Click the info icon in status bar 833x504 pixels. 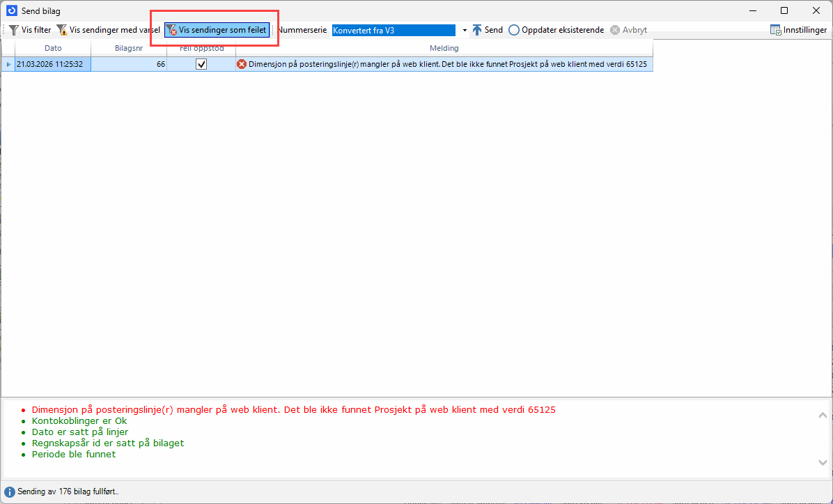click(x=10, y=492)
